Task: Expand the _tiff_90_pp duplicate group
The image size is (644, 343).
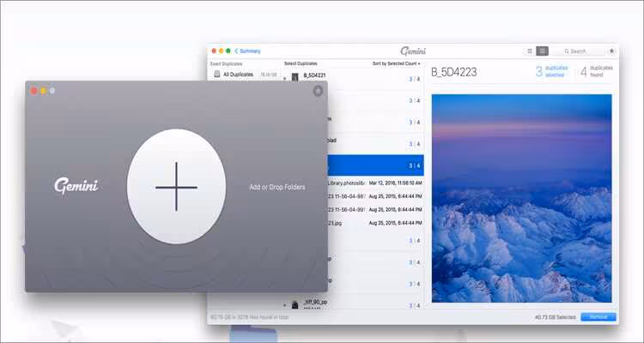Action: coord(285,305)
